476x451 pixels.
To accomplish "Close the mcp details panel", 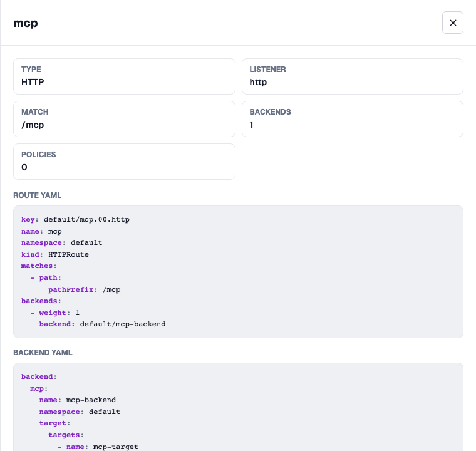I will [x=452, y=23].
